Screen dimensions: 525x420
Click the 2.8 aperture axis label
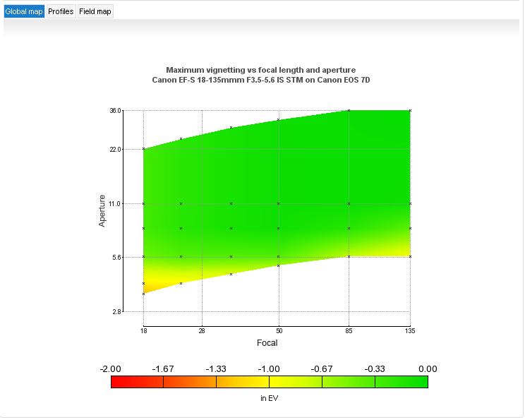[116, 312]
